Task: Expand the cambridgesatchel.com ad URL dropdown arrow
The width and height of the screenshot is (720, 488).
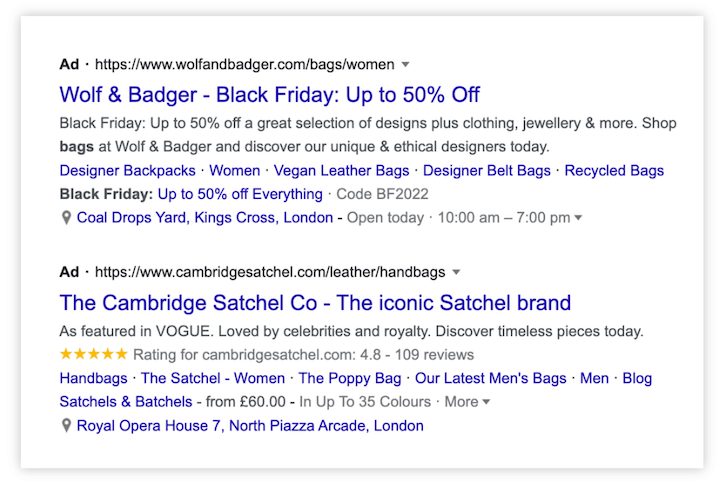Action: pyautogui.click(x=456, y=272)
